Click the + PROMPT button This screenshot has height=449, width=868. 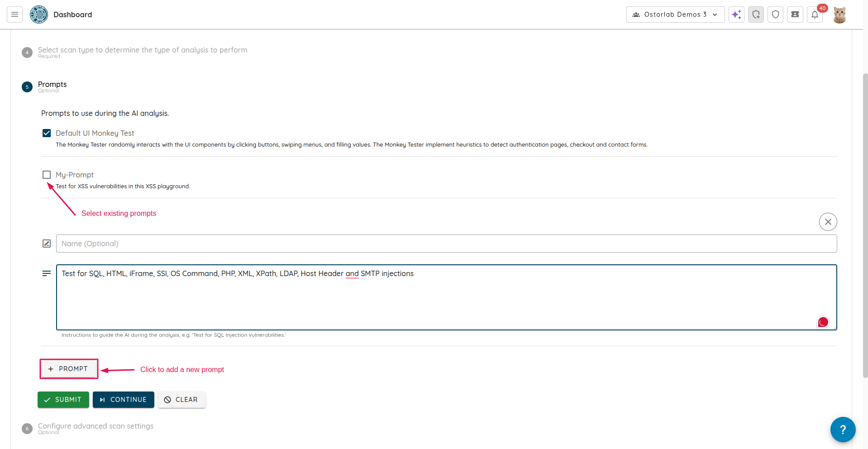pos(69,369)
